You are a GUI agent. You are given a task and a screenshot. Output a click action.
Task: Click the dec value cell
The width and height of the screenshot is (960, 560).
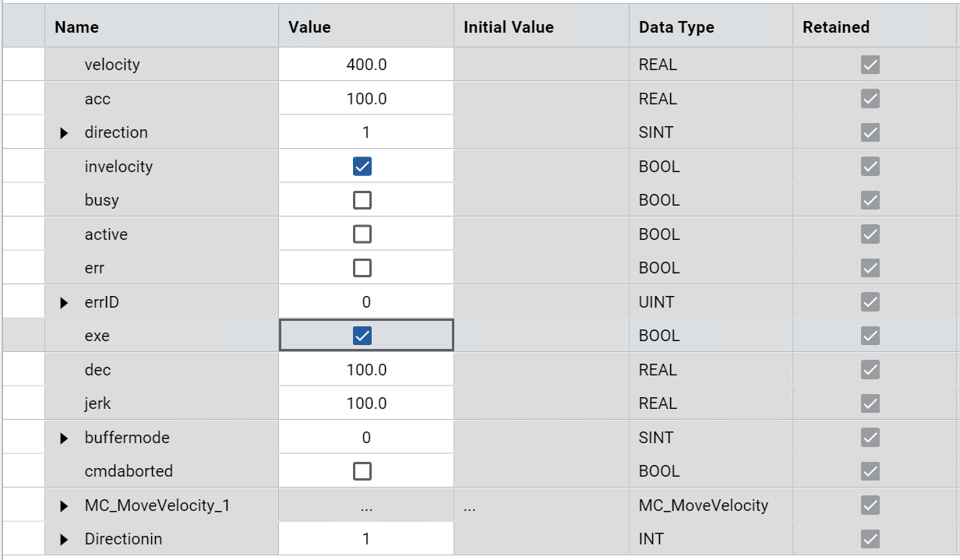click(x=366, y=370)
